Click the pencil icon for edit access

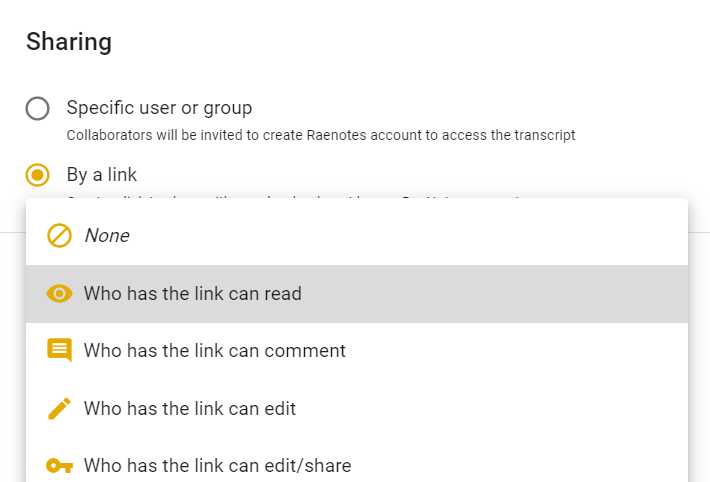[x=59, y=409]
